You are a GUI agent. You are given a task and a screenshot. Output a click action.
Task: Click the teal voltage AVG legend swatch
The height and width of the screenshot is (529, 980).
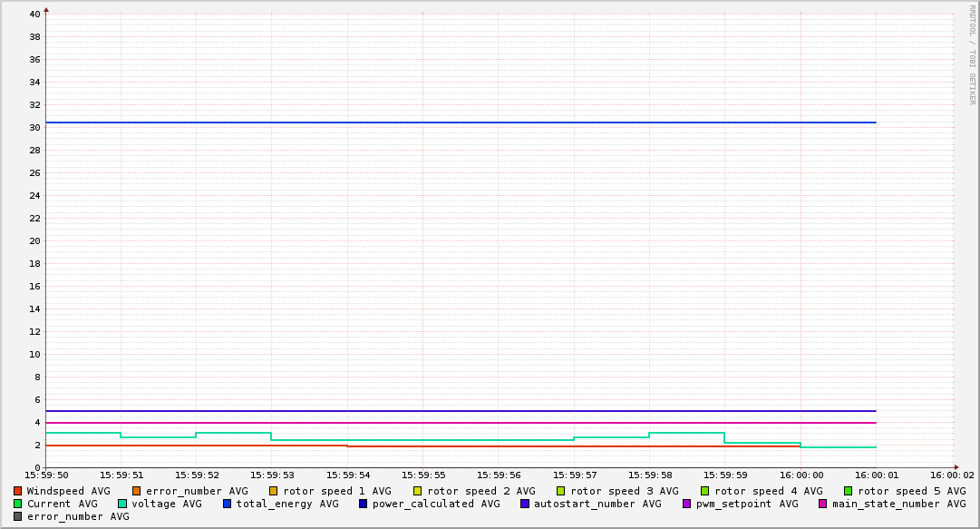[x=122, y=504]
